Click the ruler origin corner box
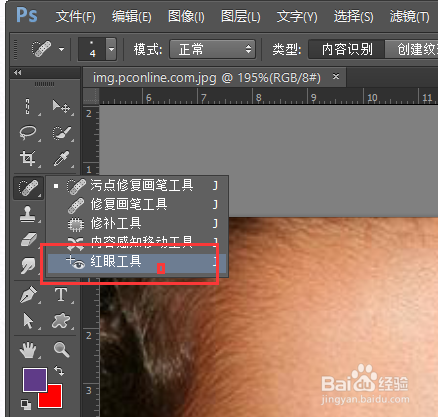Screen dimensions: 438x417 pos(91,96)
